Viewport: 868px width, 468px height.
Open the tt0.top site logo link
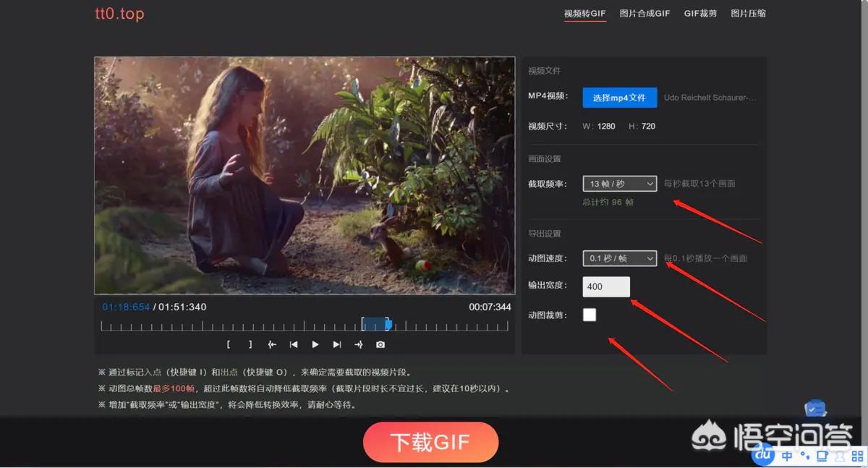[x=119, y=14]
